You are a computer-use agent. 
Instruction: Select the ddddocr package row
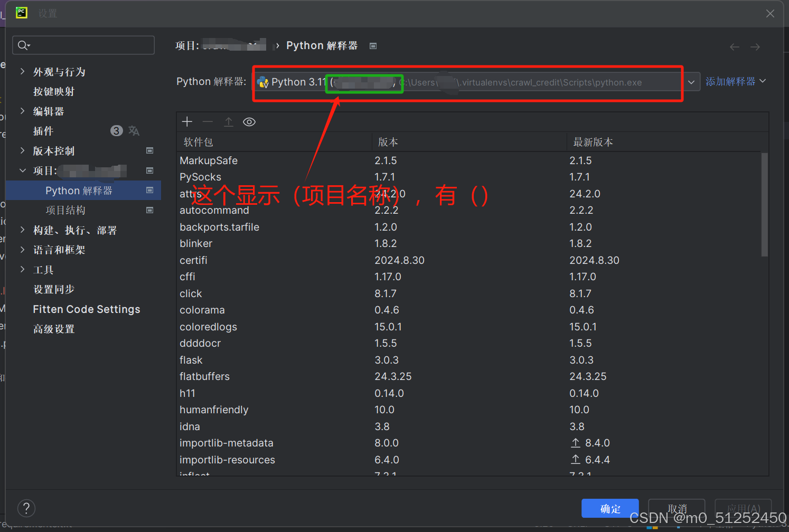[469, 343]
